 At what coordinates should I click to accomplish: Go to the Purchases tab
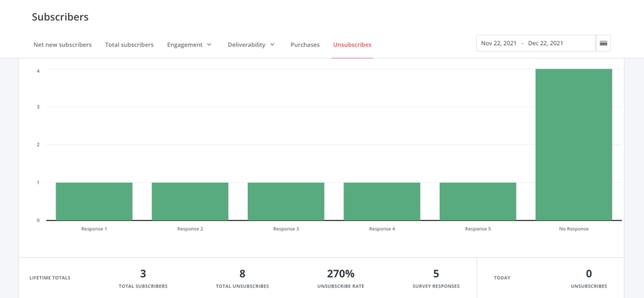(x=305, y=45)
